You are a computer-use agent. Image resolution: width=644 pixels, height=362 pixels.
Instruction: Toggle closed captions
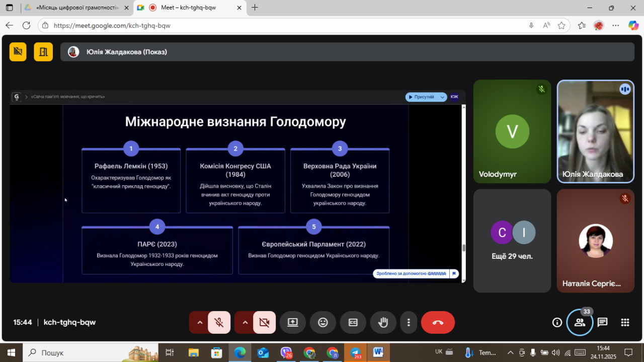point(353,323)
